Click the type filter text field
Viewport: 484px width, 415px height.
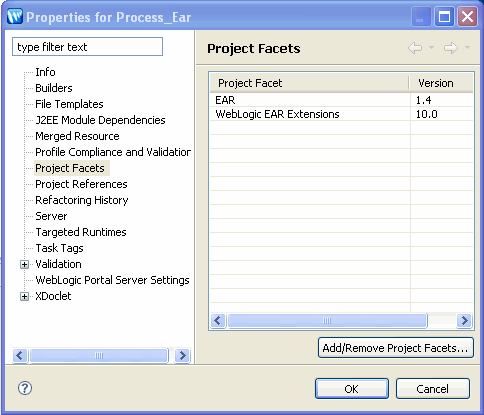[87, 47]
